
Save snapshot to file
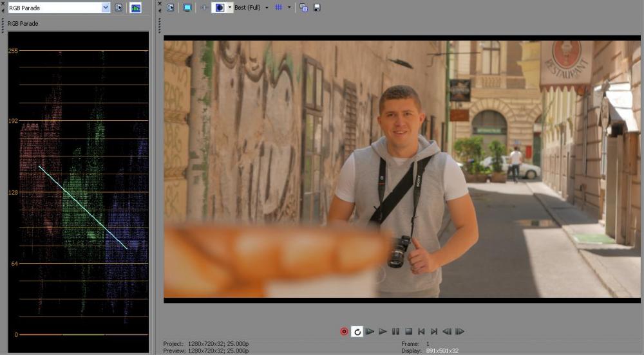click(317, 8)
